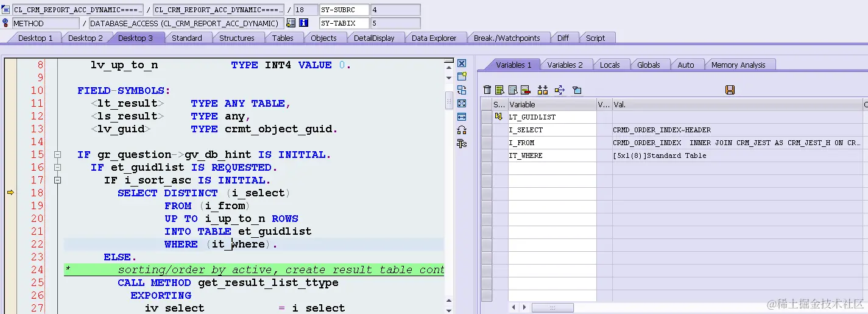Click the Variable column header
This screenshot has height=314, width=868.
(x=552, y=104)
